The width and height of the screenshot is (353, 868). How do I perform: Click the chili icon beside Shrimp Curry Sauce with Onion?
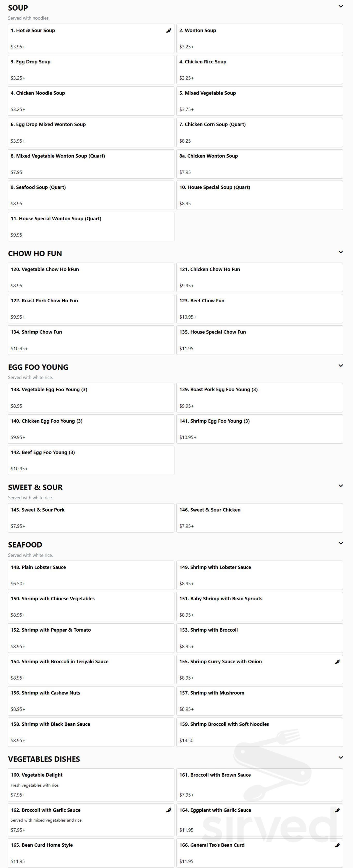pos(337,661)
